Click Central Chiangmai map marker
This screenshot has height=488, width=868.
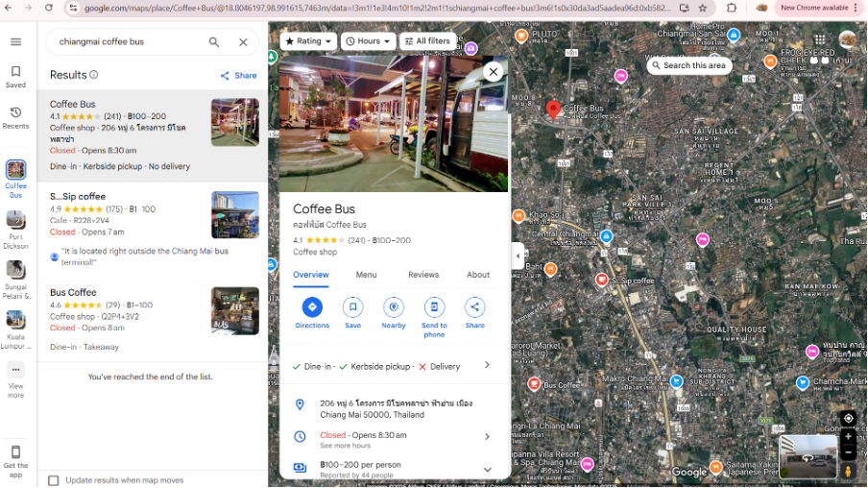point(607,236)
